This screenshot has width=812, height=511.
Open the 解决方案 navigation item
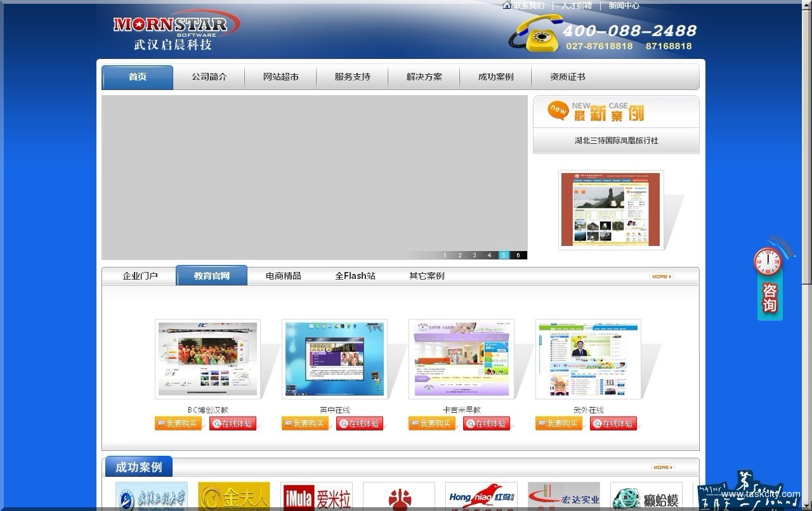tap(424, 77)
